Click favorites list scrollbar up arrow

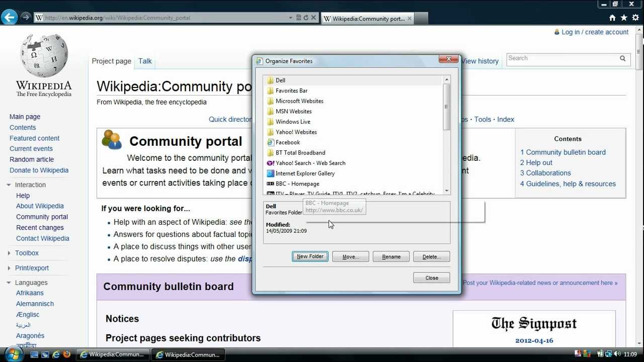[x=446, y=80]
